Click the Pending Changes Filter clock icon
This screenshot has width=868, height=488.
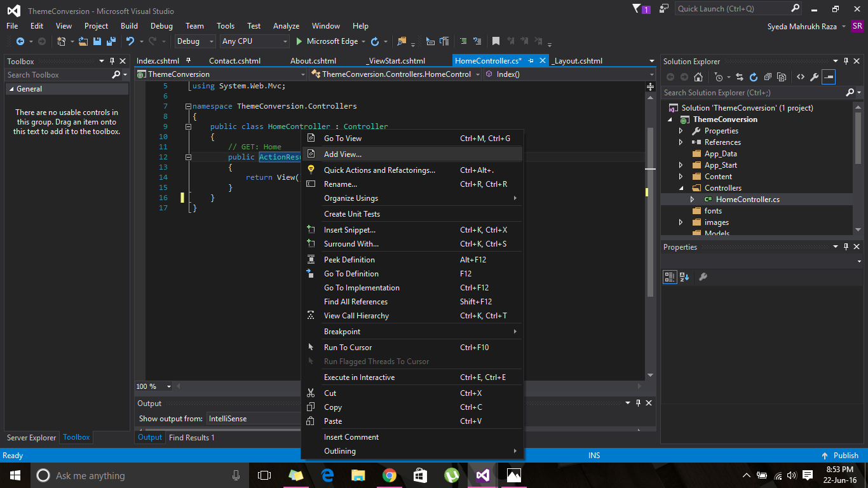718,77
